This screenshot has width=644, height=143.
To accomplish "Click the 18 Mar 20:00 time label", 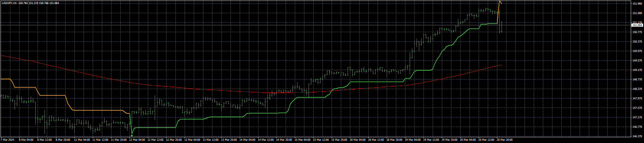I will [x=394, y=140].
